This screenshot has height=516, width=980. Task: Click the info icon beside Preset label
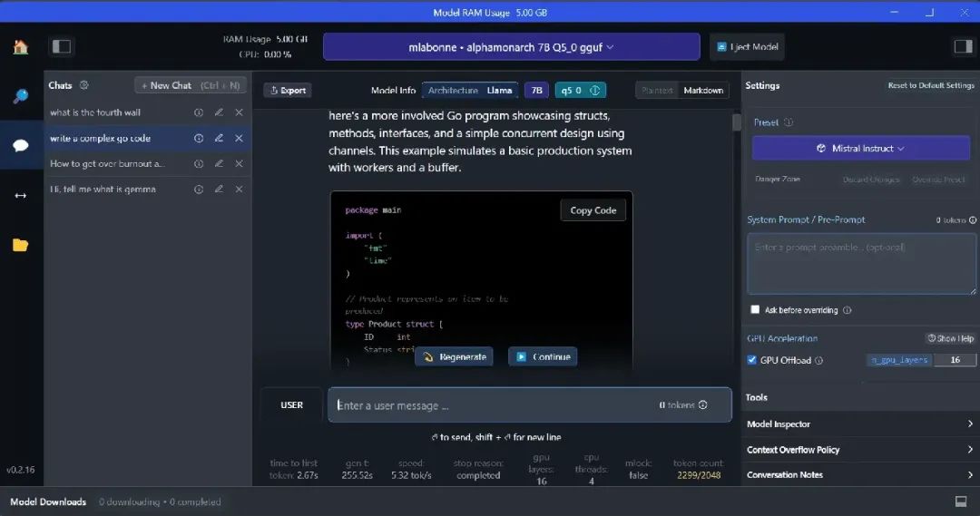pos(789,122)
